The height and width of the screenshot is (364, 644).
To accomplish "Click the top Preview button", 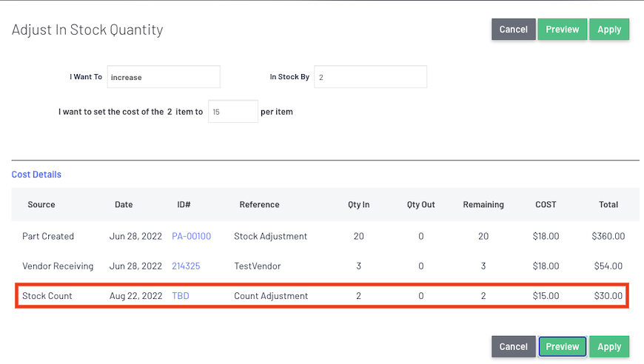I will pyautogui.click(x=563, y=29).
